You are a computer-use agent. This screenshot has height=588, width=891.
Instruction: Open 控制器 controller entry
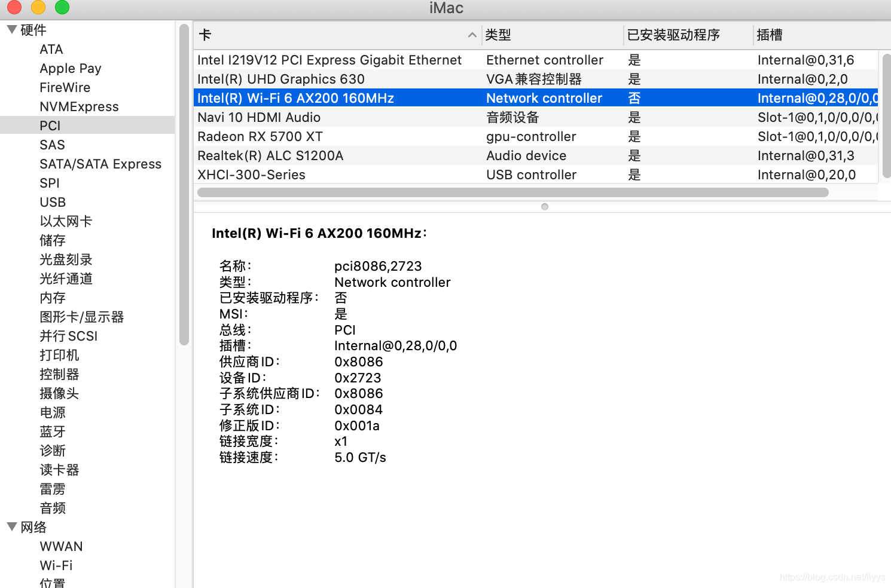pyautogui.click(x=59, y=374)
